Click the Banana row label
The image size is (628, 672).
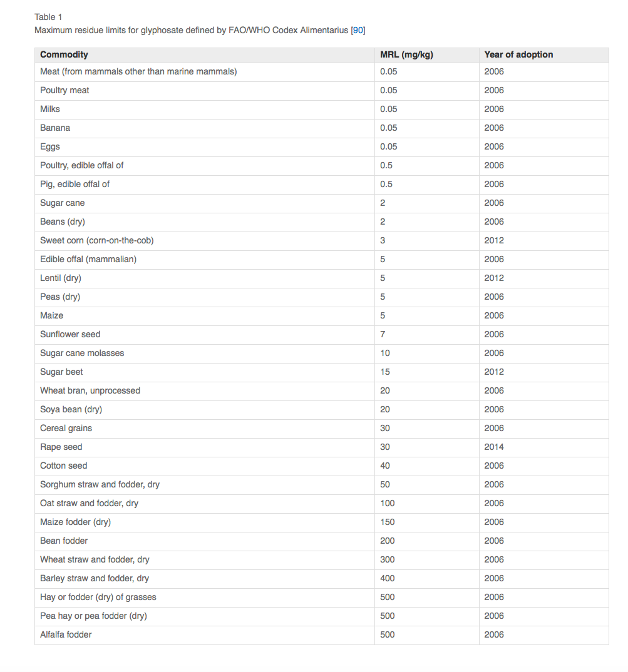(x=55, y=128)
